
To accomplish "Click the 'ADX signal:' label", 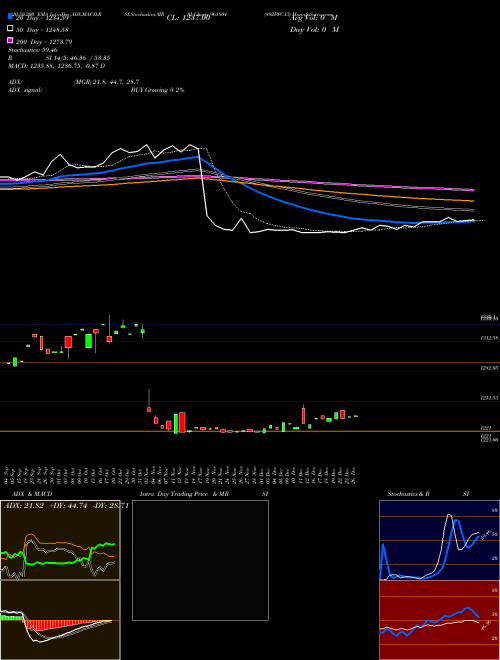I will coord(25,90).
